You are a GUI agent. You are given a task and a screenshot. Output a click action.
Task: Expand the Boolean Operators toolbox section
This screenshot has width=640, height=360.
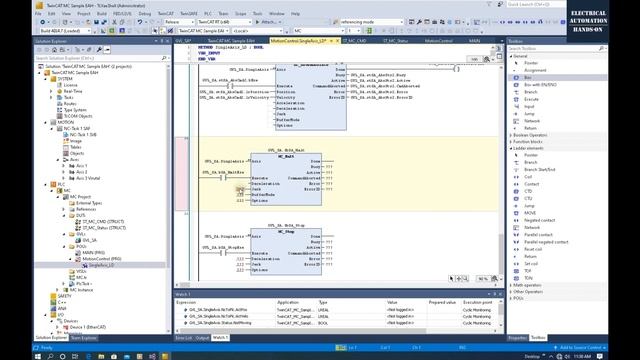click(511, 135)
